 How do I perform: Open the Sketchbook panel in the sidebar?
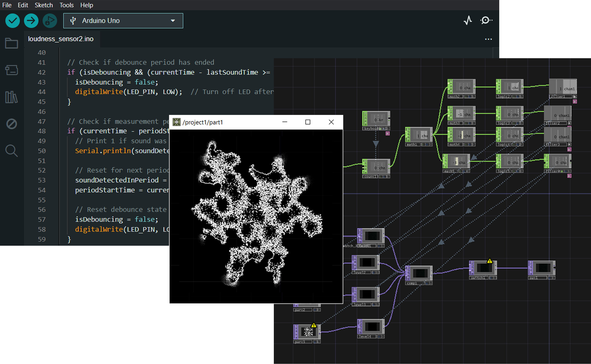click(11, 43)
